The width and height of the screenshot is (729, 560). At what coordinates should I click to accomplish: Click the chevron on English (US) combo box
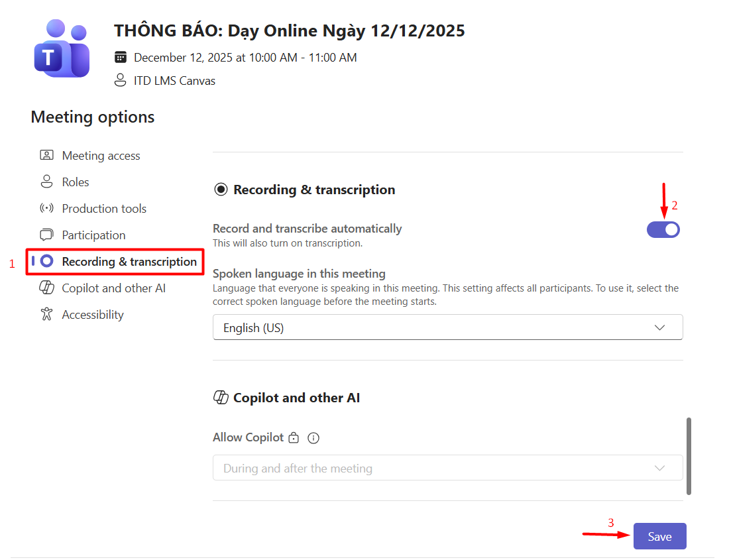[659, 327]
